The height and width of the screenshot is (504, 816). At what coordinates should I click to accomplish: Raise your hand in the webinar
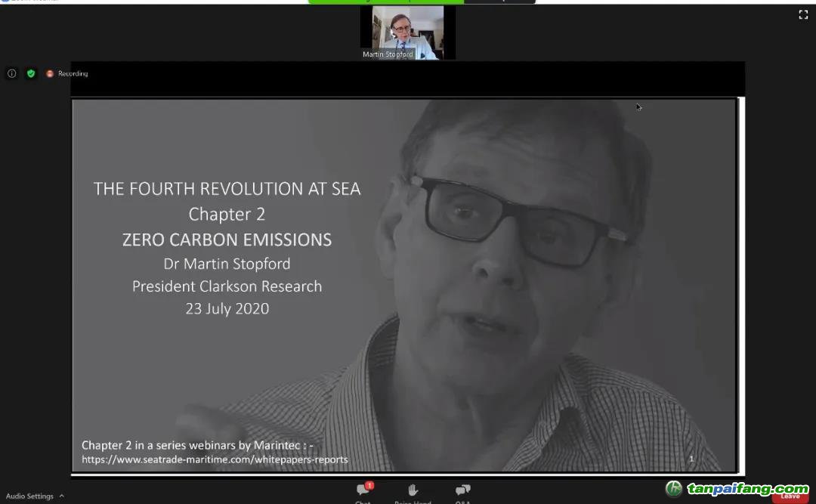pyautogui.click(x=413, y=492)
